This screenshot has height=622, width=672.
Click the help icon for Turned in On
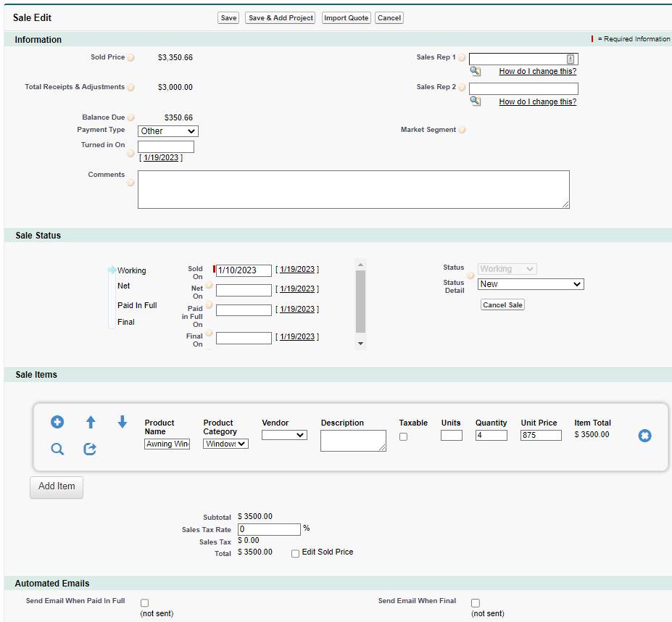click(x=130, y=154)
